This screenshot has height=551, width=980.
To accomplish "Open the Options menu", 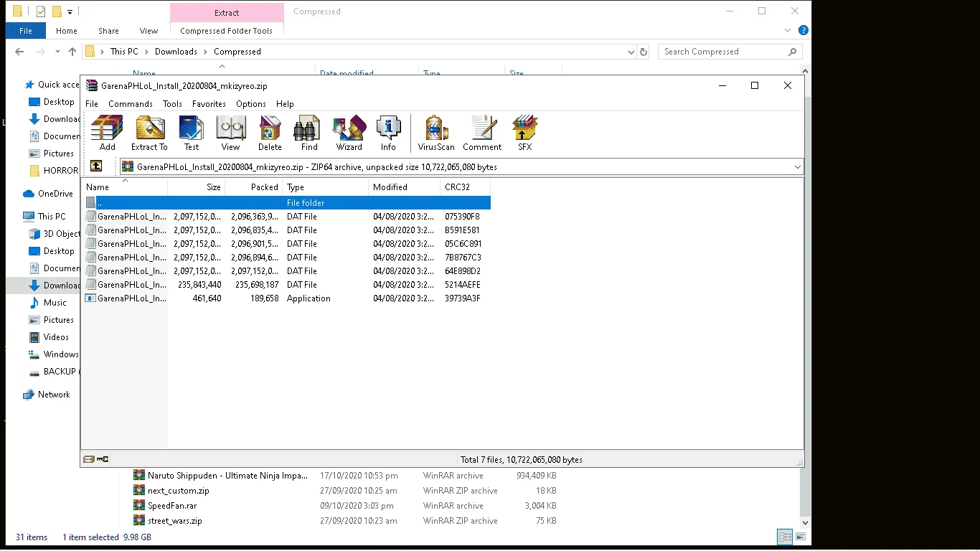I will (x=251, y=104).
